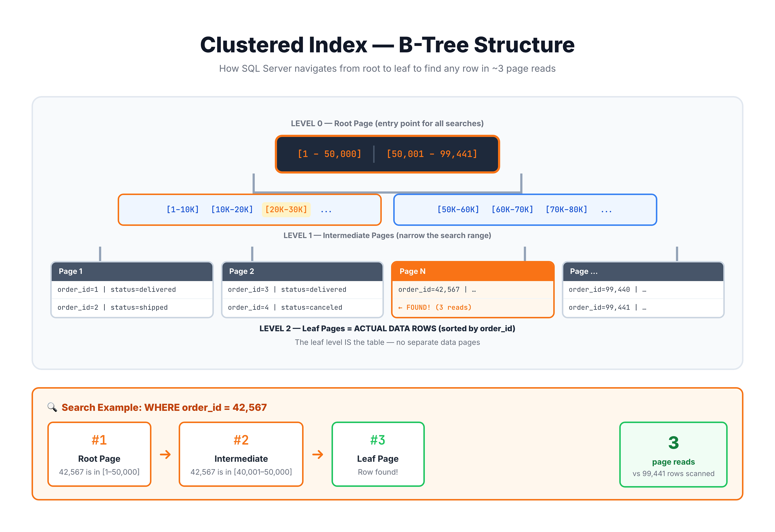
Task: Select row order_id=4 status=canceled
Action: [x=302, y=308]
